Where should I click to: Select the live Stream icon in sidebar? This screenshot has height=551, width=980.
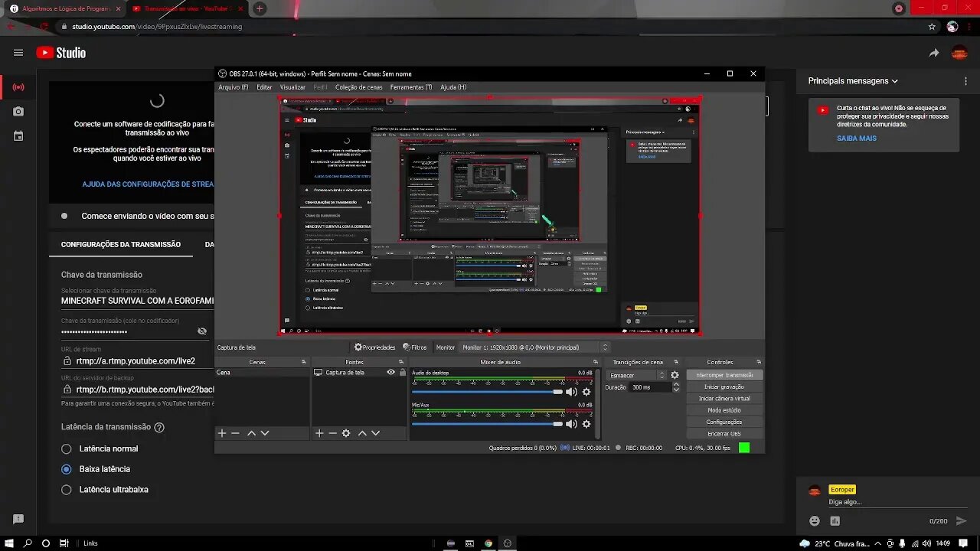[x=18, y=87]
